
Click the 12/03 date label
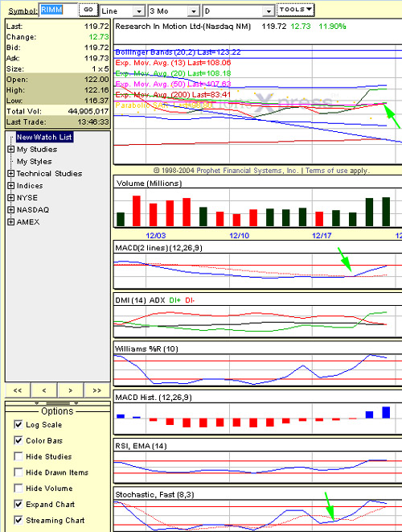[x=156, y=236]
